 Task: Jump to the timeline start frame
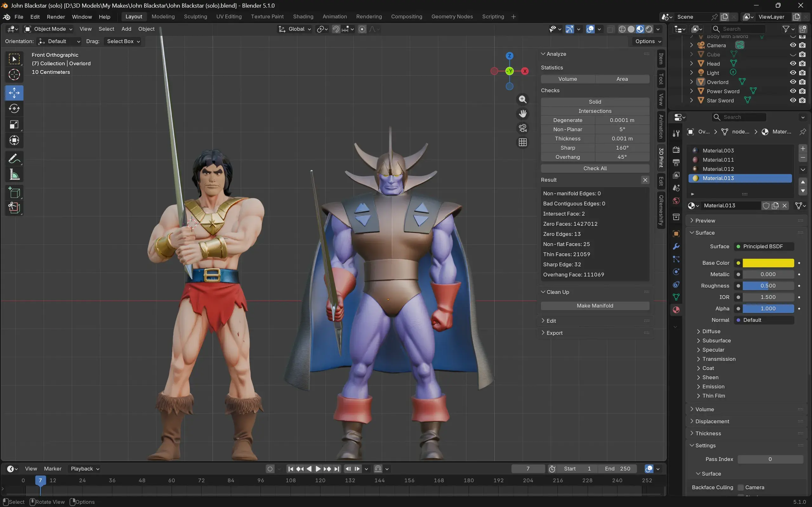coord(291,469)
